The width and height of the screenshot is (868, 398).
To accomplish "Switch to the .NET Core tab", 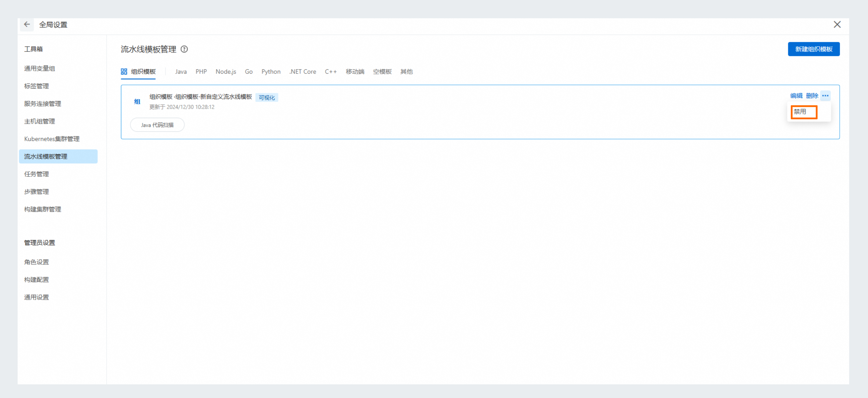I will pos(303,72).
